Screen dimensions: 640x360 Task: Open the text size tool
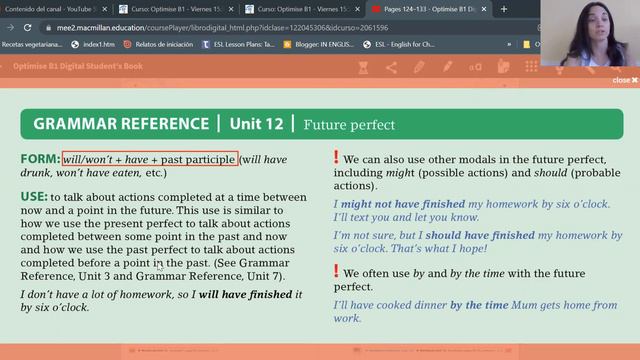tap(475, 67)
